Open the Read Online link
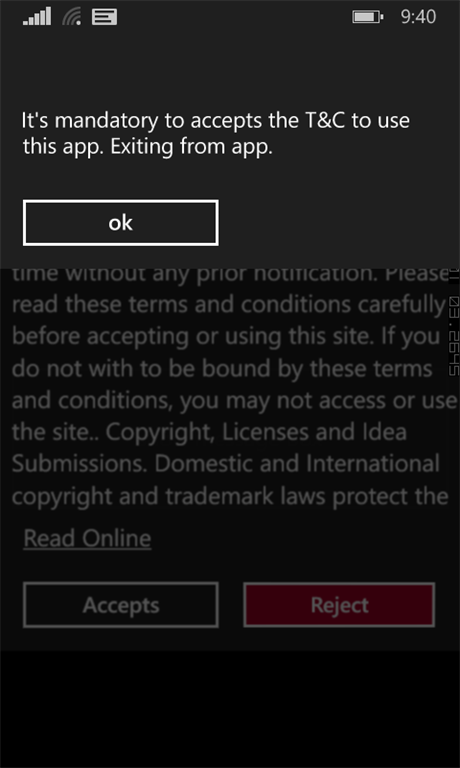460x768 pixels. (x=87, y=538)
